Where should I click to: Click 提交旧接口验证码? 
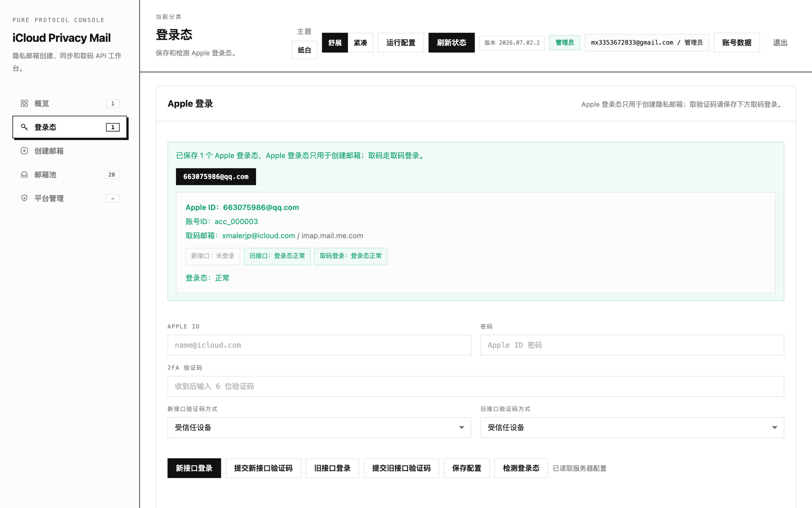click(x=401, y=468)
